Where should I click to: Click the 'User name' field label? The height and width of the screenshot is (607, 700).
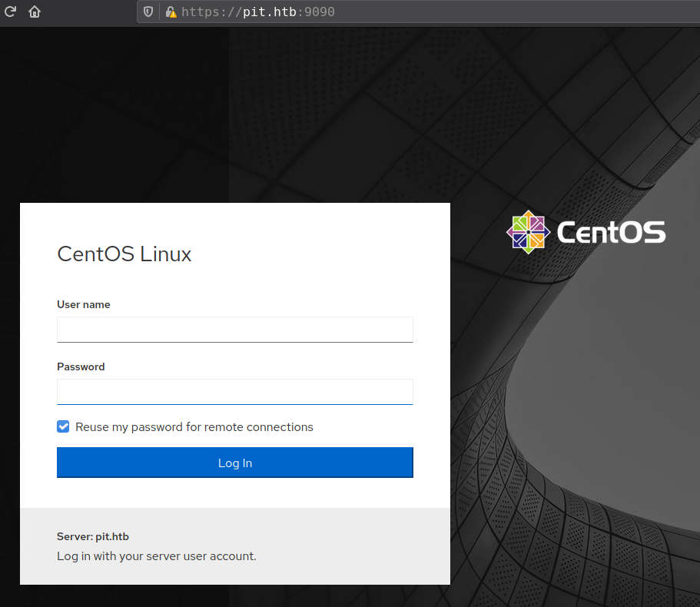click(x=83, y=305)
